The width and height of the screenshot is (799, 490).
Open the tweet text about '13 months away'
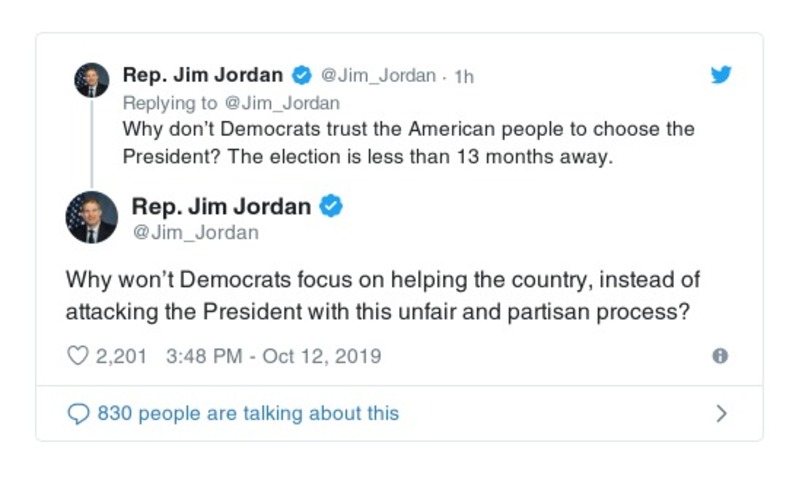click(x=408, y=143)
